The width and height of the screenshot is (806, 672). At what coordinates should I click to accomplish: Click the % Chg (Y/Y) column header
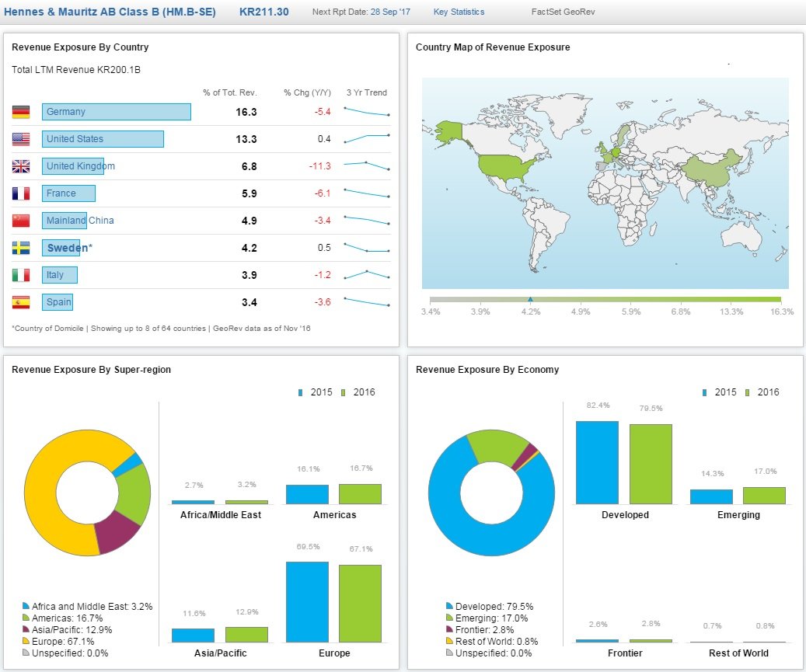(307, 92)
